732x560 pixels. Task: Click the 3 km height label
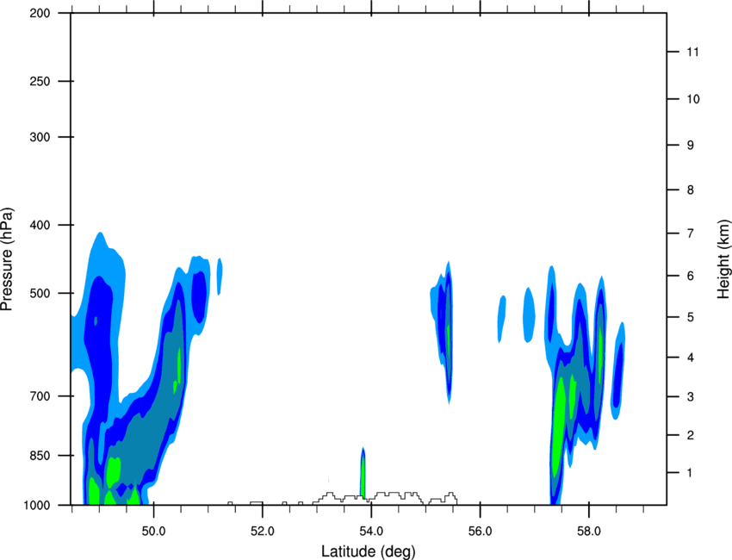point(691,397)
